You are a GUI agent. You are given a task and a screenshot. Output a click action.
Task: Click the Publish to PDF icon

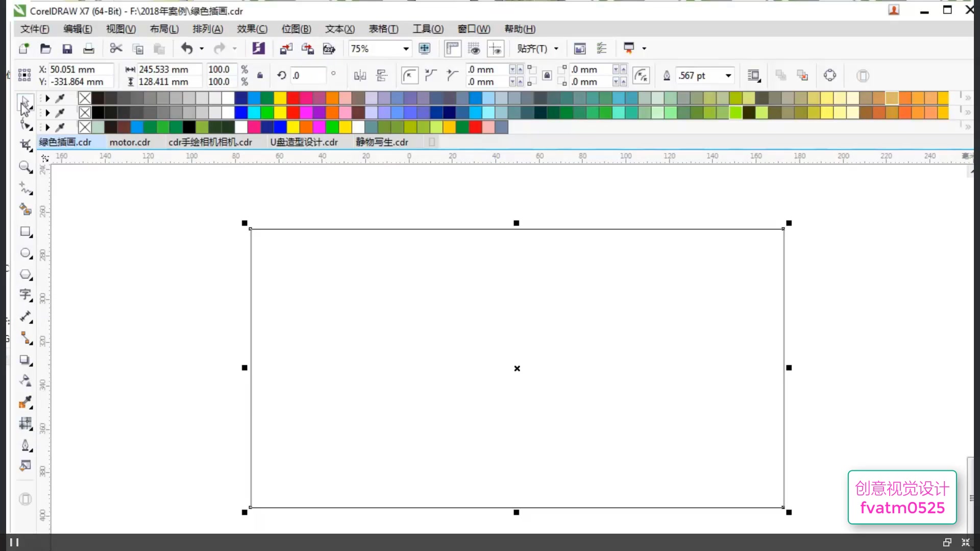329,48
